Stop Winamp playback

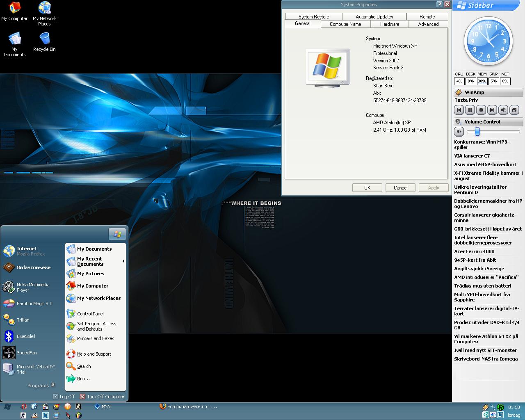pyautogui.click(x=481, y=110)
